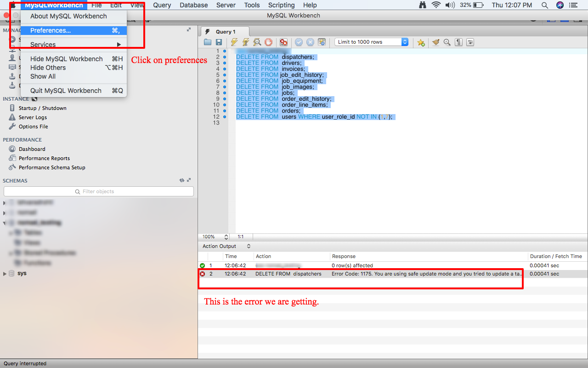
Task: Choose Quit MySQL Workbench menu entry
Action: (66, 91)
